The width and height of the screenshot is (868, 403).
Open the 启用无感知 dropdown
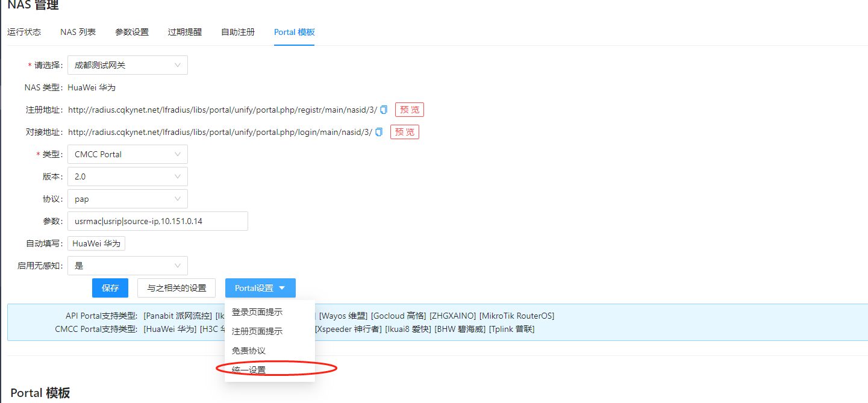(127, 266)
